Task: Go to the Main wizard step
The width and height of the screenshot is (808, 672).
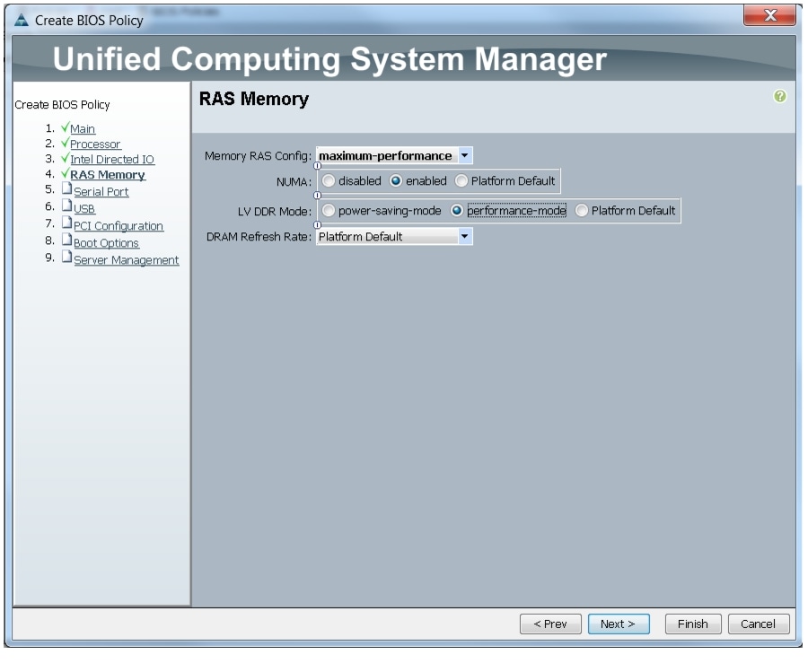Action: click(x=83, y=128)
